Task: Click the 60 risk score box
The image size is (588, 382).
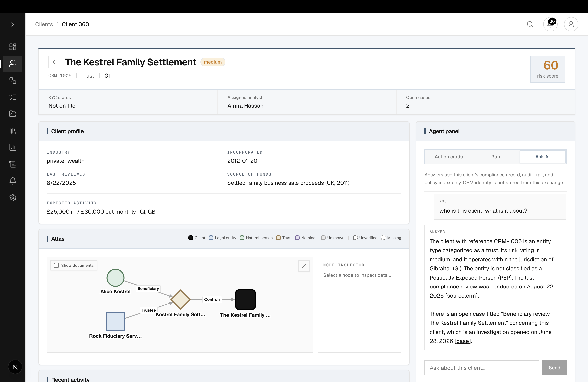Action: coord(547,69)
